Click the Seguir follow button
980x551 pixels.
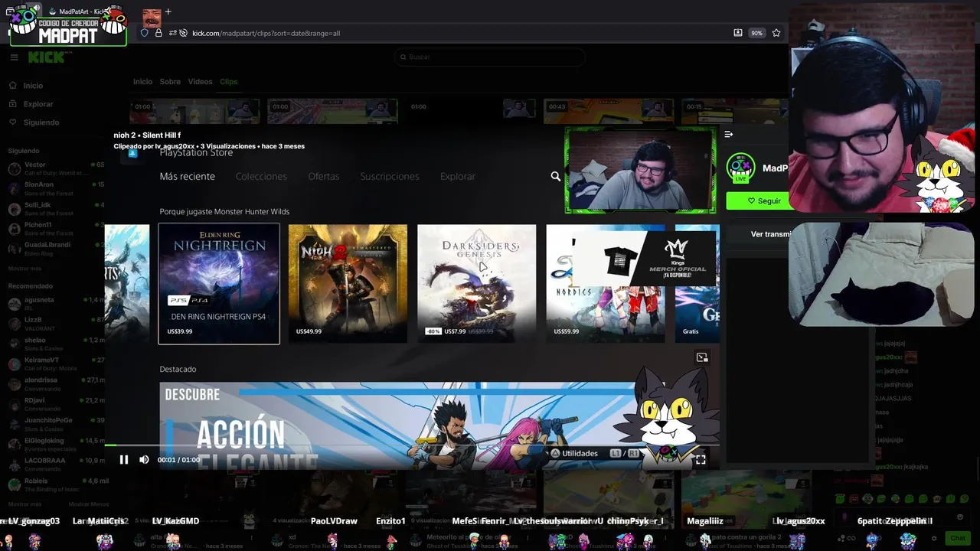point(758,201)
